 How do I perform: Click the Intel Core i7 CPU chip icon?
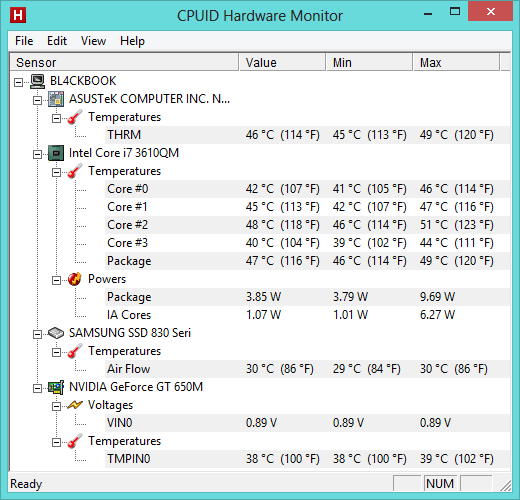pos(56,153)
